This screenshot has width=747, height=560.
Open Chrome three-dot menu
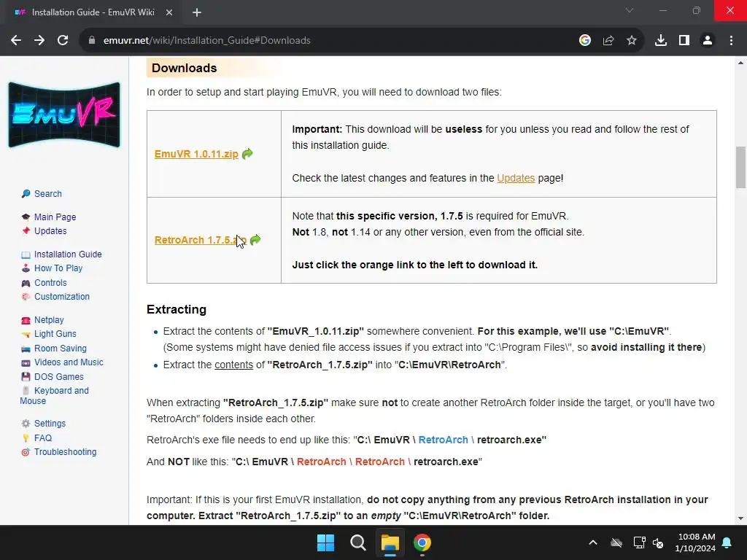(x=731, y=41)
